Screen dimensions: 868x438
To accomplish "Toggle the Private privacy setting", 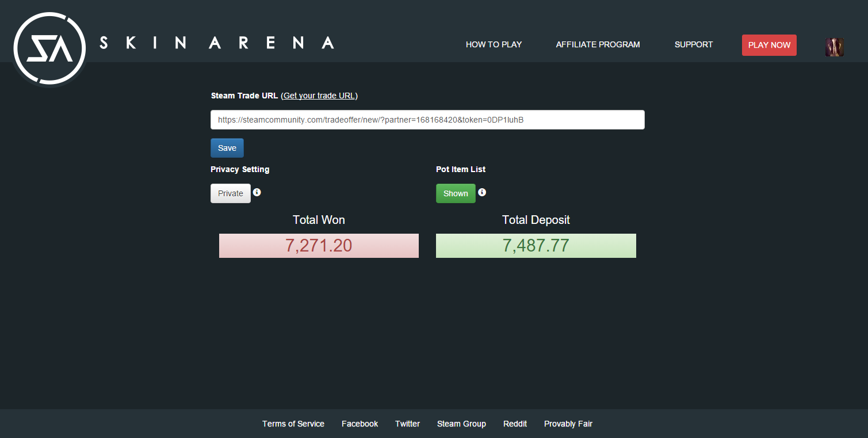I will (231, 193).
